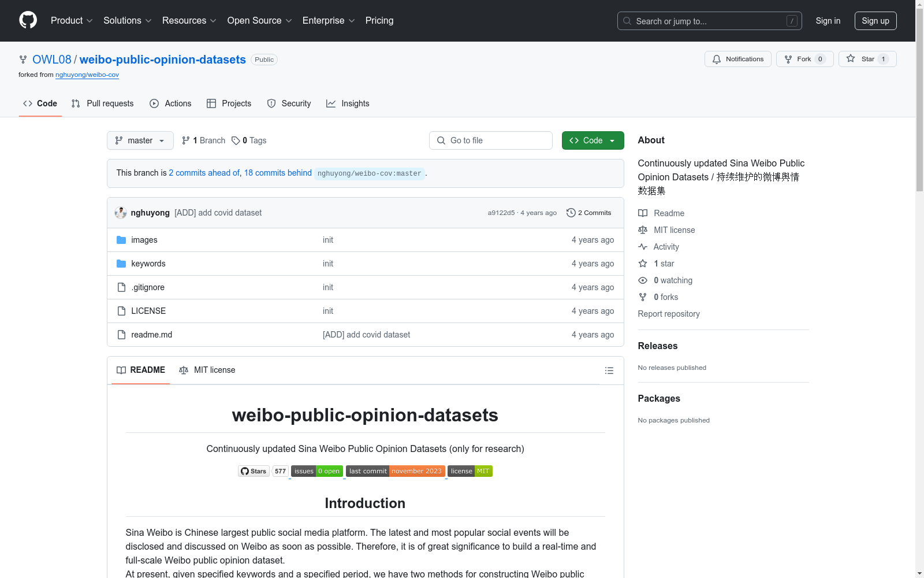Viewport: 924px width, 578px height.
Task: Click the Sign up button
Action: point(875,21)
